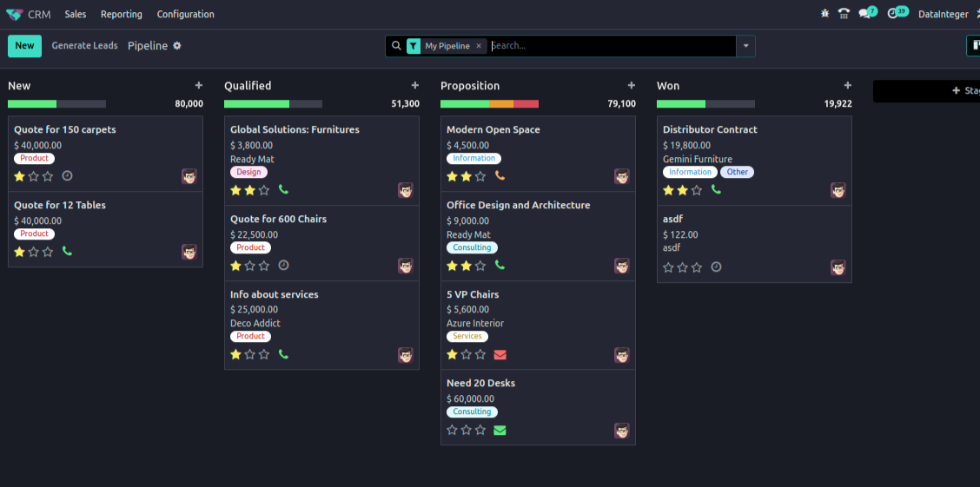Open phone activity on Info about services
This screenshot has width=980, height=487.
[x=284, y=354]
